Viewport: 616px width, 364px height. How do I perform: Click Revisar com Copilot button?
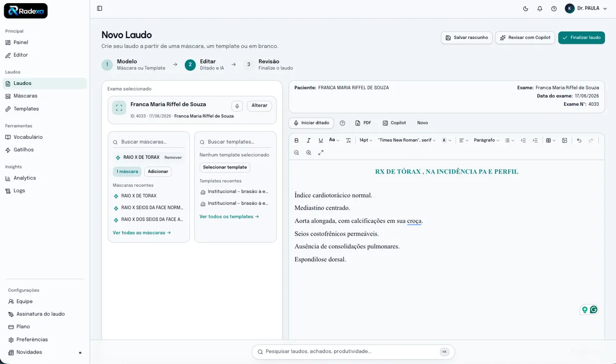click(x=525, y=37)
